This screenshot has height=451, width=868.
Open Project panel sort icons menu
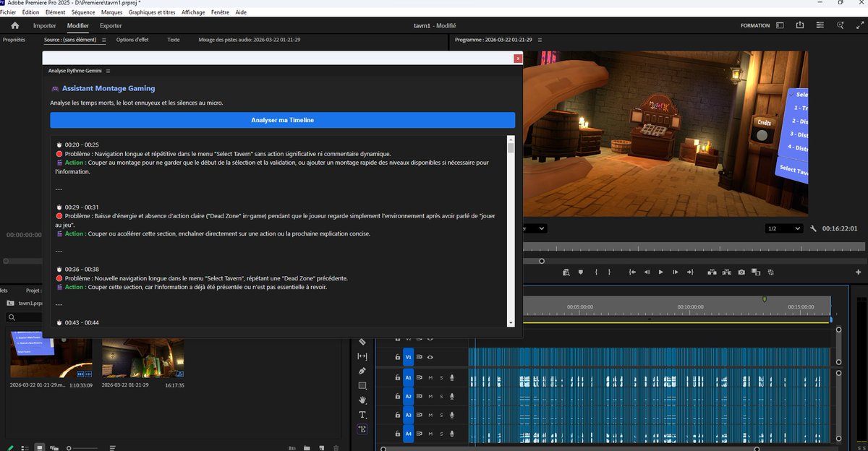(112, 448)
